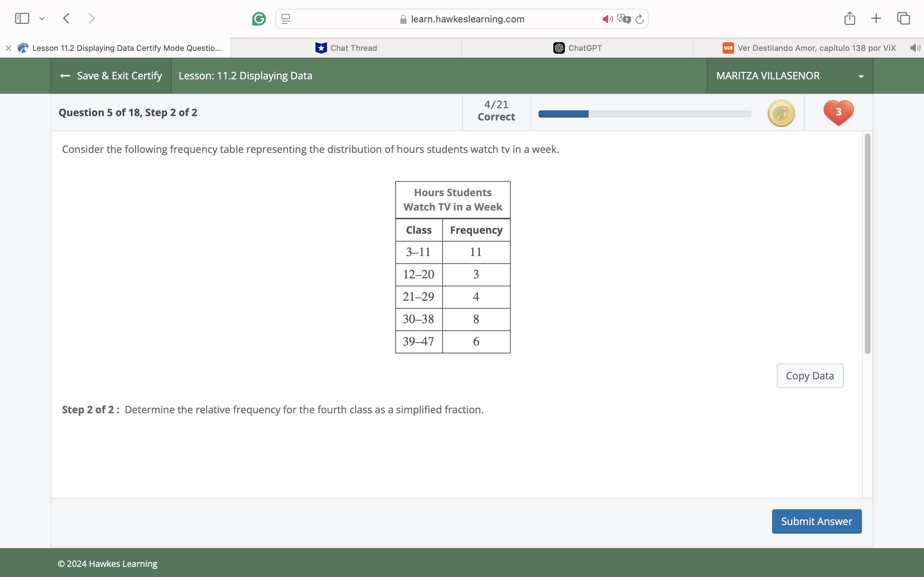
Task: Open the Grammarly extension icon
Action: [x=259, y=19]
